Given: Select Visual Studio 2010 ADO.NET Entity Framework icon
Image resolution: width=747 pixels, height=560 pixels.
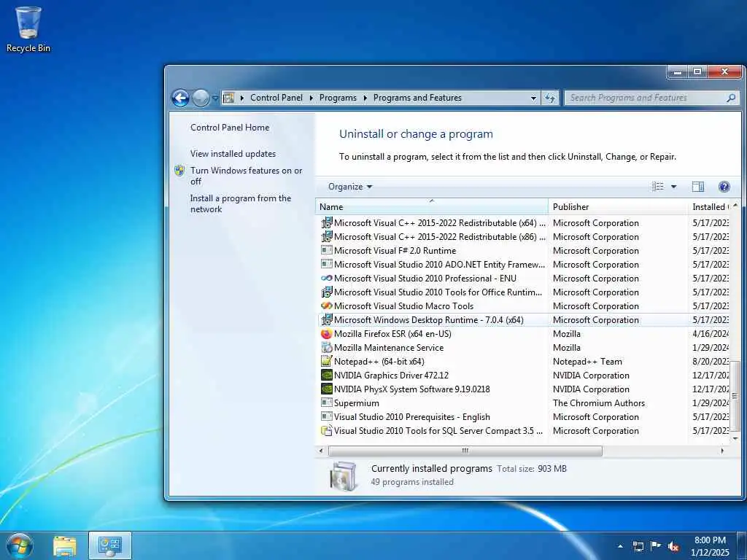Looking at the screenshot, I should pos(326,264).
